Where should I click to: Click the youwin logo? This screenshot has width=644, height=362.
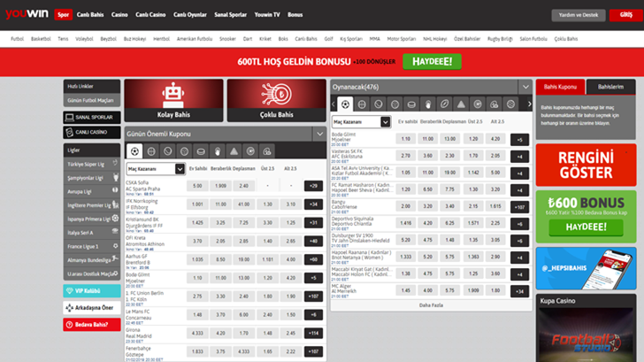coord(27,14)
